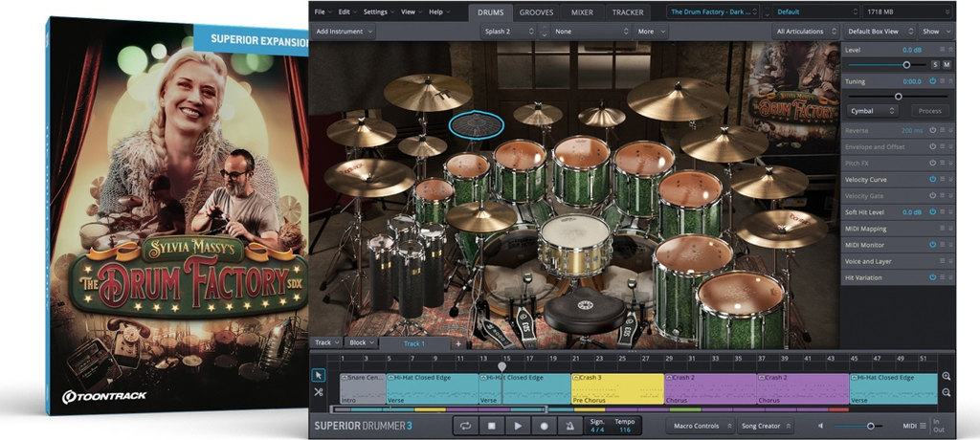
Task: Expand the Cymbal tuning type dropdown
Action: pyautogui.click(x=872, y=111)
